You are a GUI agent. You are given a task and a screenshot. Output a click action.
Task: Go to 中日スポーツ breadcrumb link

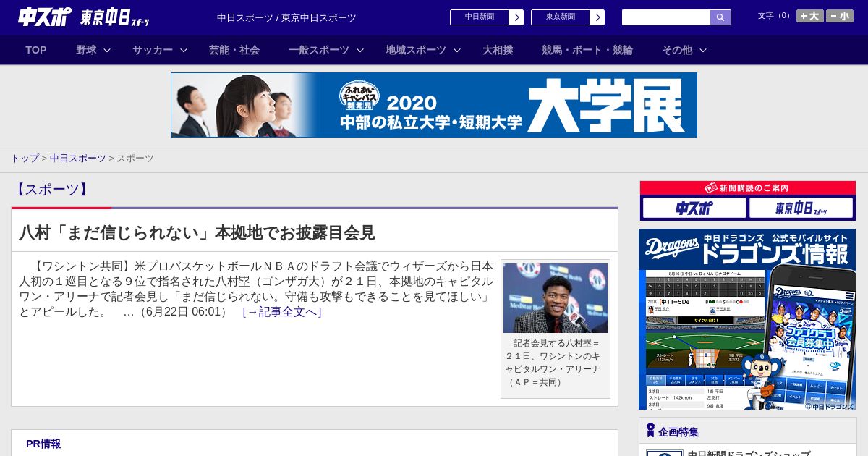click(x=78, y=158)
